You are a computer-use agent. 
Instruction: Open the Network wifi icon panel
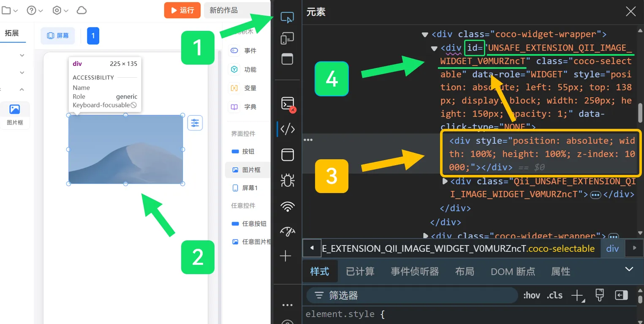288,207
